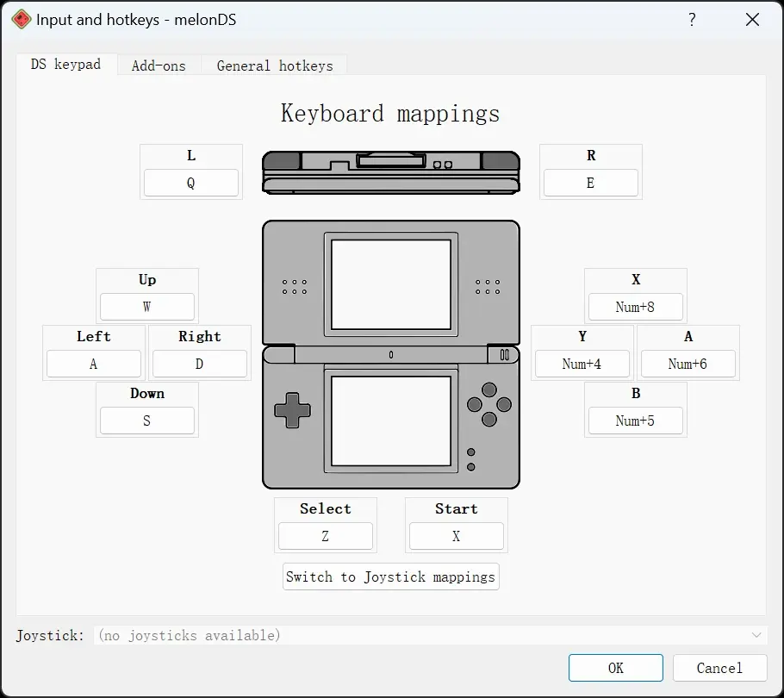This screenshot has height=698, width=784.
Task: Click Switch to Joystick mappings button
Action: [x=391, y=576]
